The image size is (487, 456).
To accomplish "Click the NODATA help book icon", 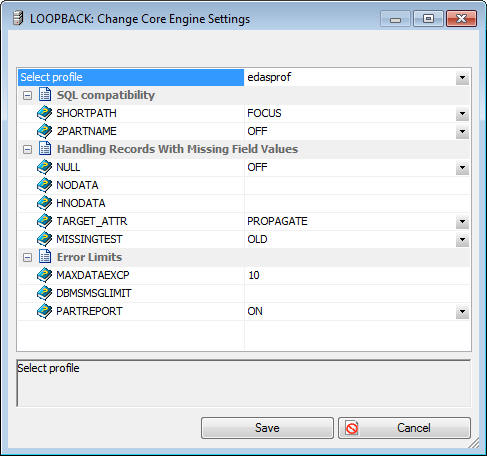I will click(x=44, y=185).
